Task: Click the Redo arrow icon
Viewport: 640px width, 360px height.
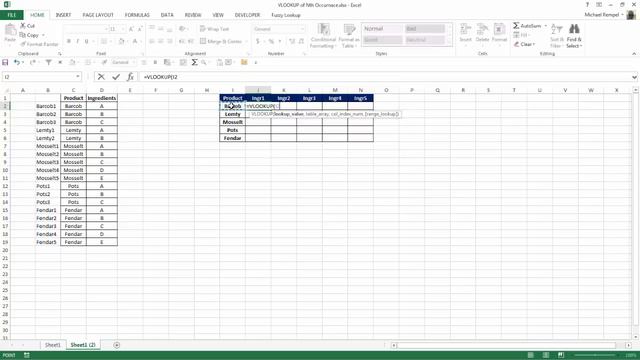Action: pyautogui.click(x=32, y=62)
